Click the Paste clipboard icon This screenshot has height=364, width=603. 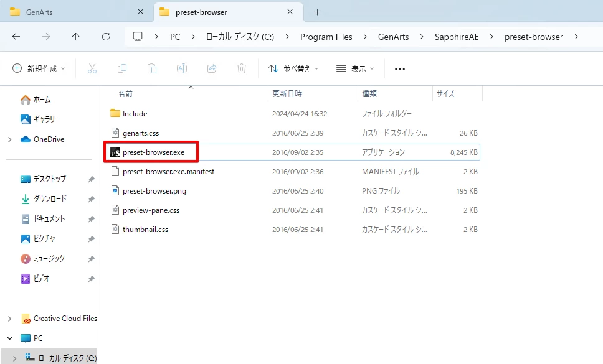(x=152, y=68)
